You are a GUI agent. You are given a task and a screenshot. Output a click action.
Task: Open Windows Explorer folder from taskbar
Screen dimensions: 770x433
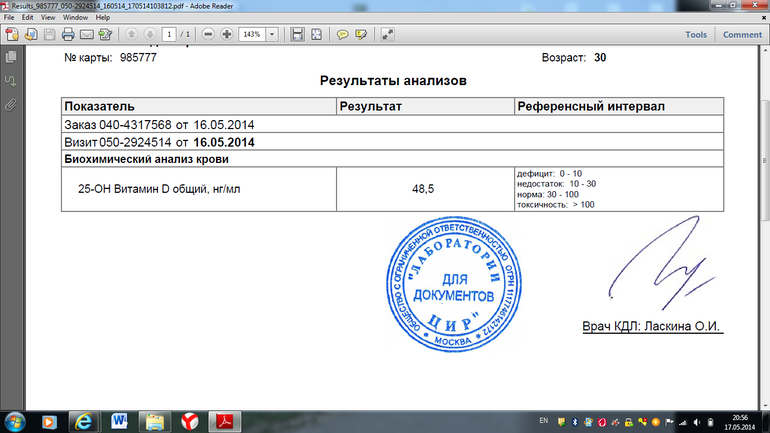pos(155,422)
